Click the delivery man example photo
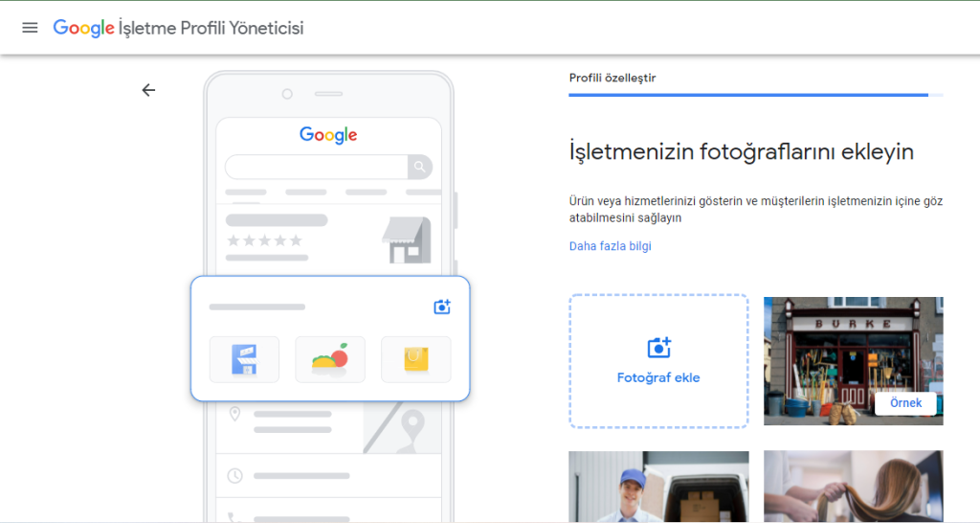 (658, 486)
